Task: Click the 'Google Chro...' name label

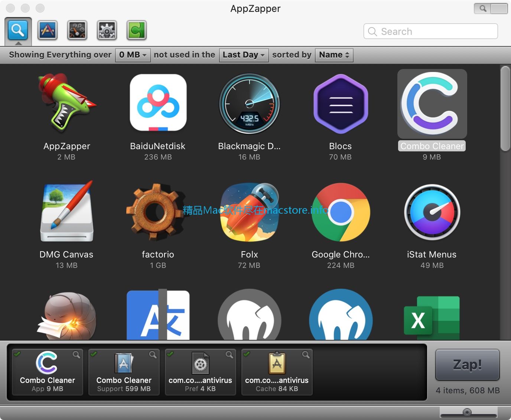Action: 341,255
